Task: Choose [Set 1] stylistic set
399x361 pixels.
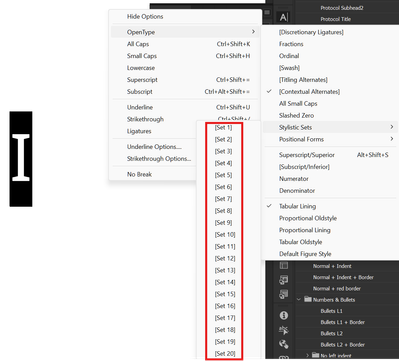Action: pos(223,128)
